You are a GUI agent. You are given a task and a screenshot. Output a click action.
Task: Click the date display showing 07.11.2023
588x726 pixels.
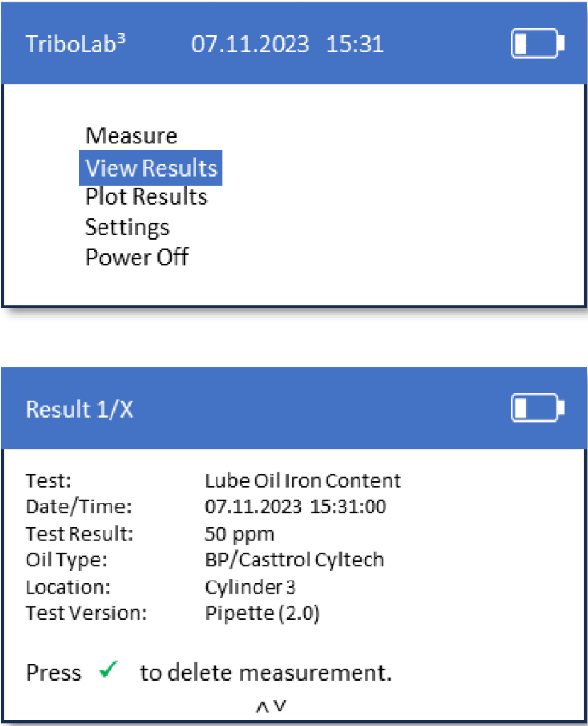tap(252, 44)
